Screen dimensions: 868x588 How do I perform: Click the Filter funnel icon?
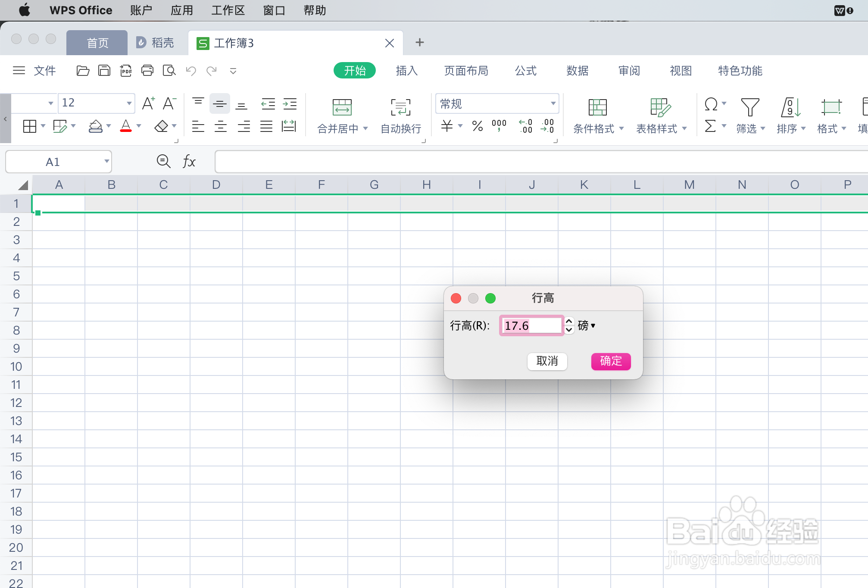[749, 107]
